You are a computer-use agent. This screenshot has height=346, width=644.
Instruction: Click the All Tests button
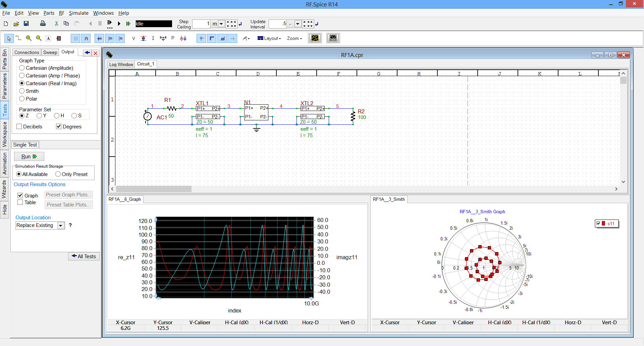84,256
